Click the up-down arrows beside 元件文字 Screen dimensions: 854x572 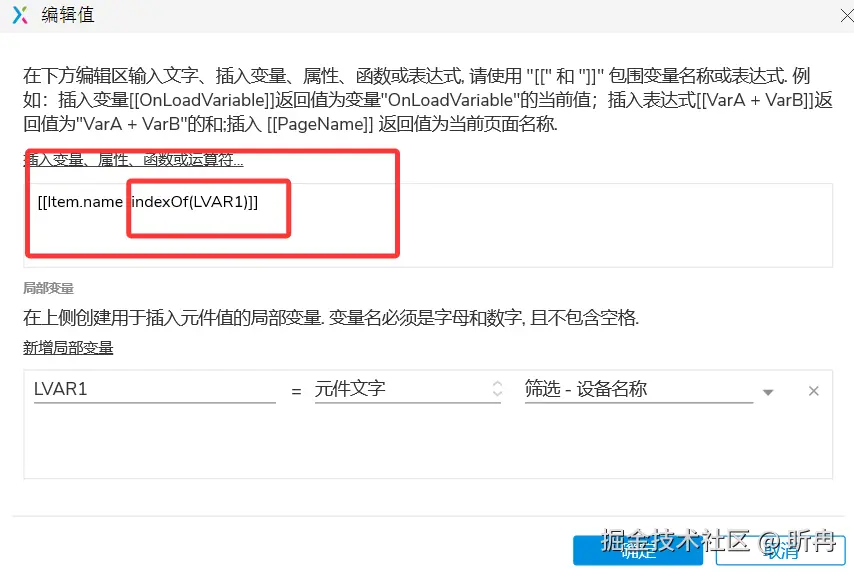point(497,388)
